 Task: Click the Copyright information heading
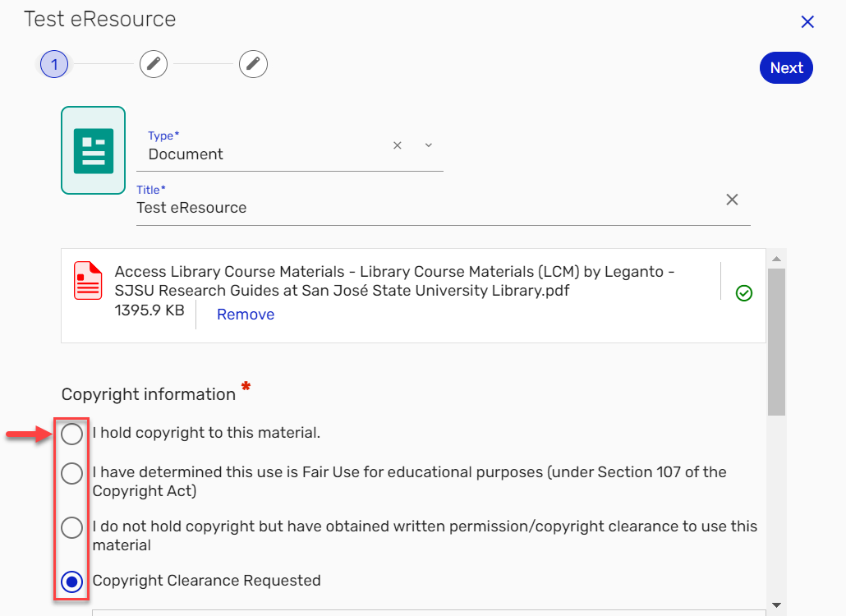[x=149, y=394]
